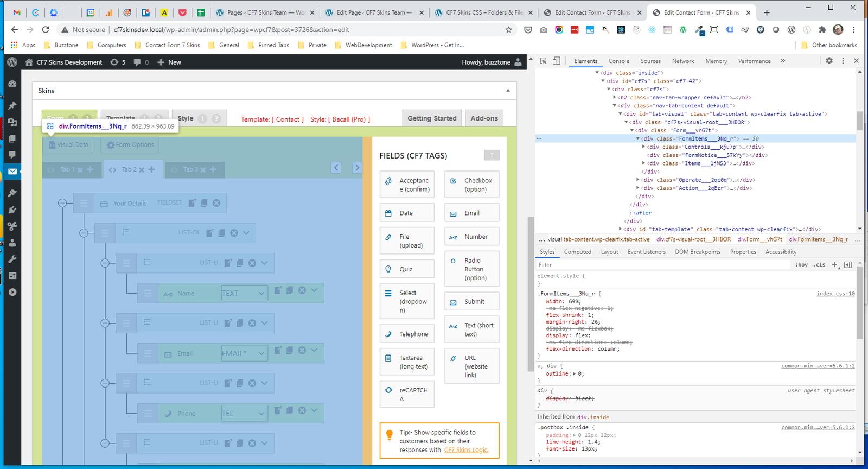This screenshot has width=868, height=469.
Task: Close Tab 1 with its X icon
Action: 80,170
